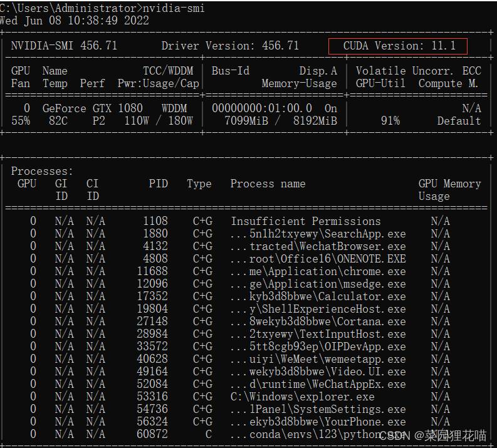The image size is (497, 448).
Task: Click the 'GPU Memory' column header
Action: (x=449, y=184)
